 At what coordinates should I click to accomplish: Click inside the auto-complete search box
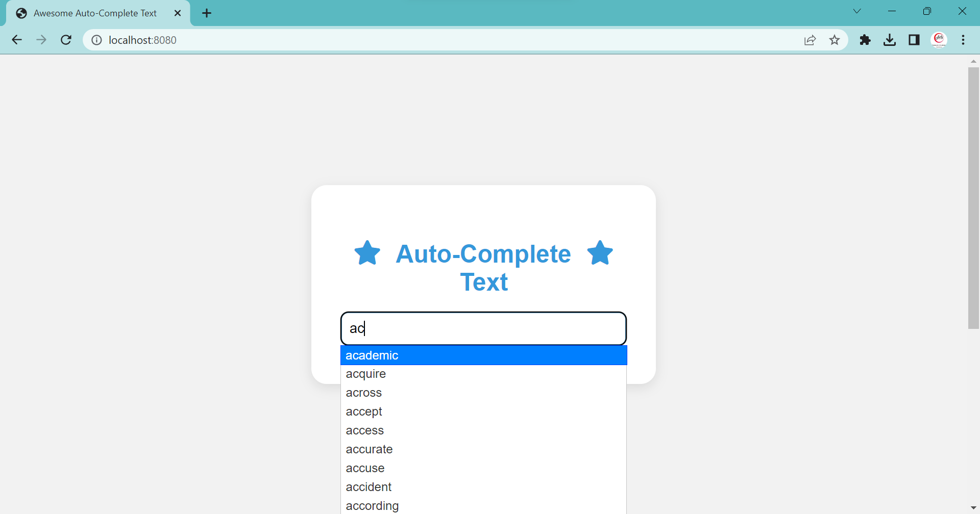[x=483, y=328]
